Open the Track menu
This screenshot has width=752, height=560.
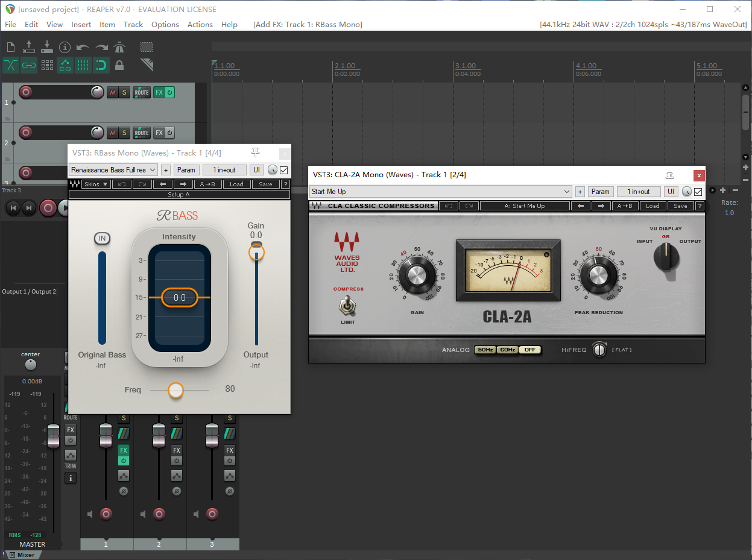[133, 24]
